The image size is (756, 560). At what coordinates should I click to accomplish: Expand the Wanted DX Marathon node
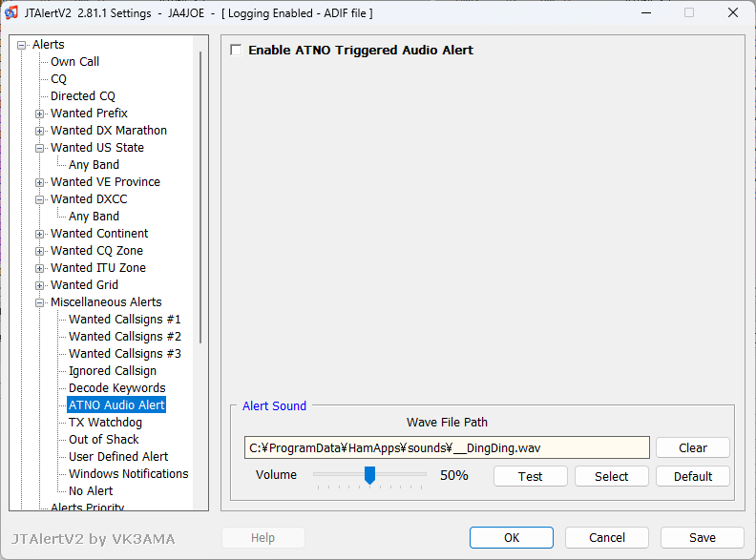[x=39, y=131]
